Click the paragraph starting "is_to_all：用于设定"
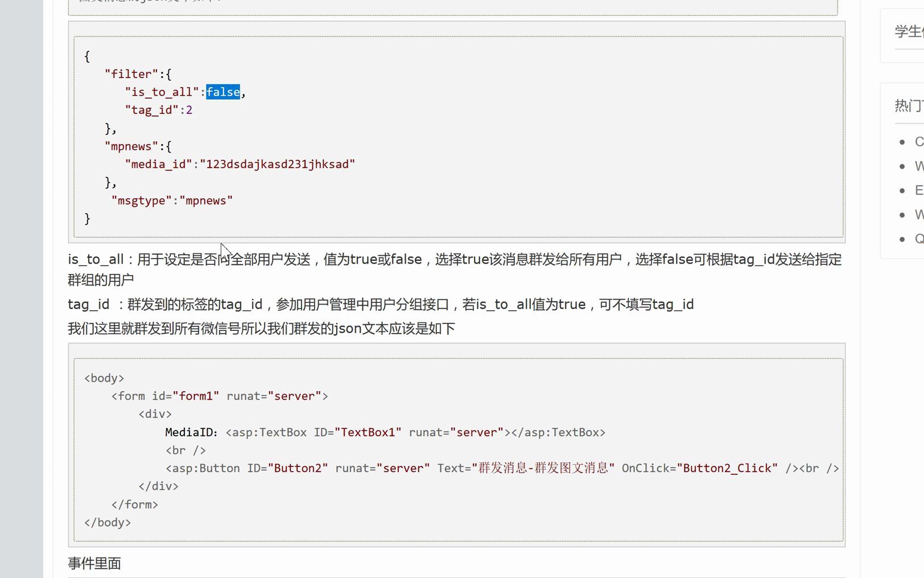 click(x=455, y=269)
